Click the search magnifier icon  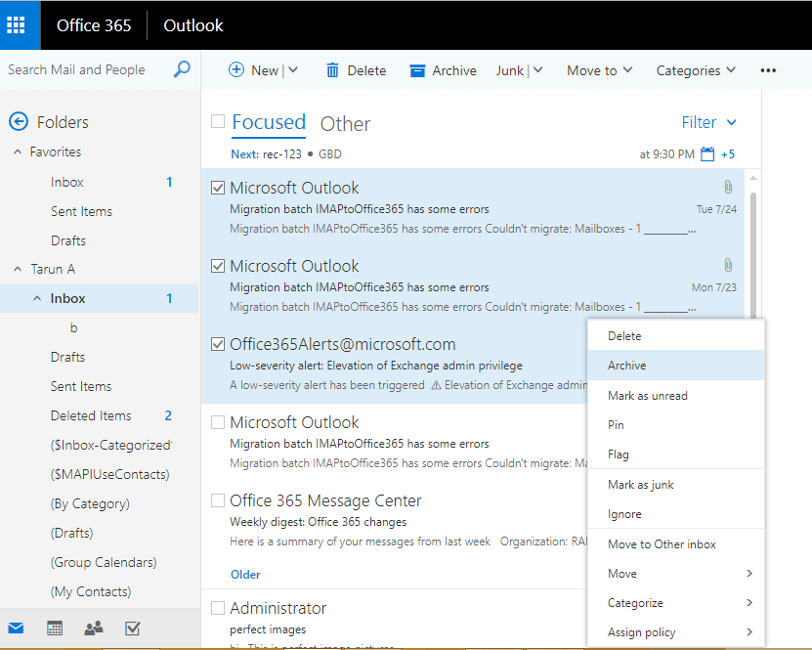coord(182,69)
